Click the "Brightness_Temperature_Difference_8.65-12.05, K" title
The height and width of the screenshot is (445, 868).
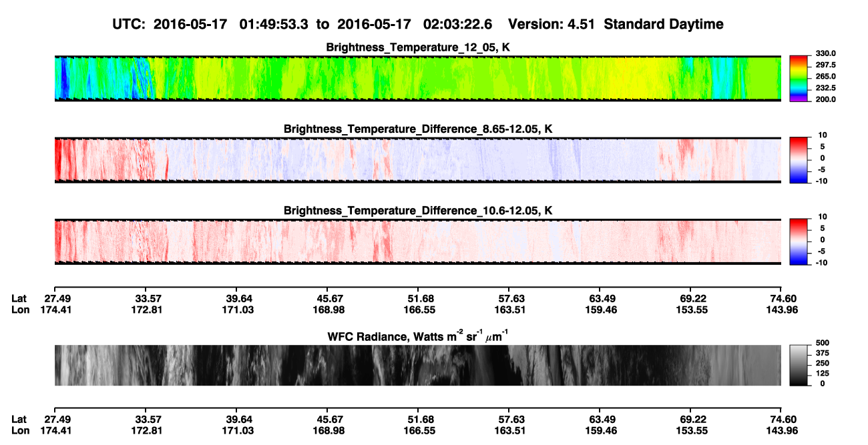418,129
